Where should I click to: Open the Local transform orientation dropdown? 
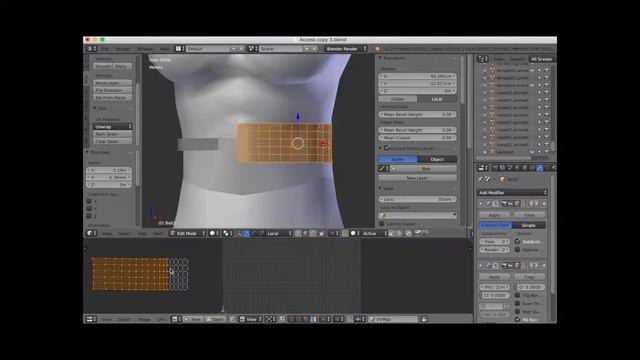(x=279, y=233)
